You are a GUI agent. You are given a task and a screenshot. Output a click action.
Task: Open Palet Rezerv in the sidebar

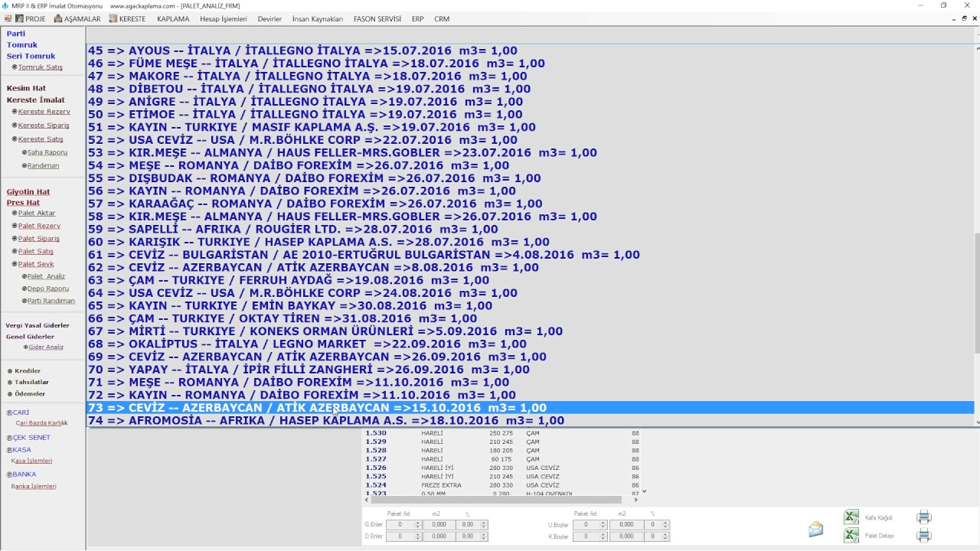tap(39, 226)
